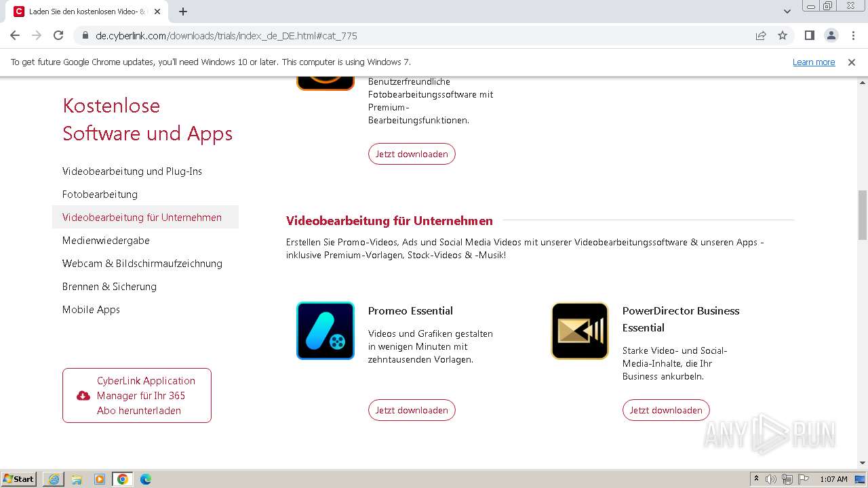
Task: Click Jetzt downloaden for Promeo Essential
Action: coord(412,410)
